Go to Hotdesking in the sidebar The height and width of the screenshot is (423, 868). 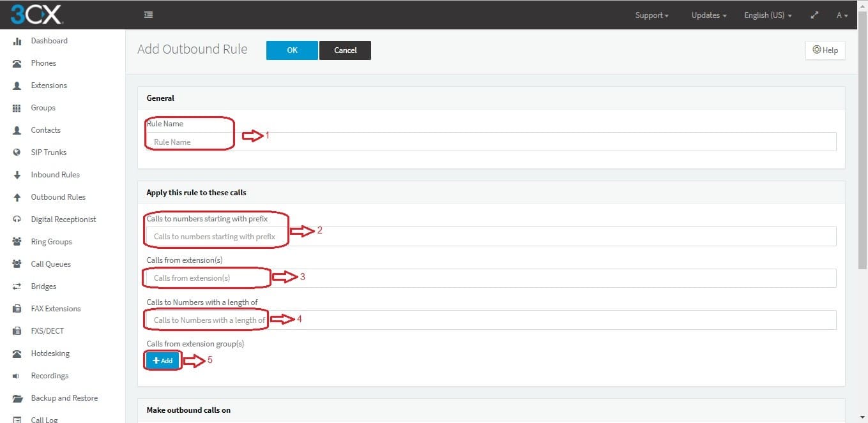[50, 353]
